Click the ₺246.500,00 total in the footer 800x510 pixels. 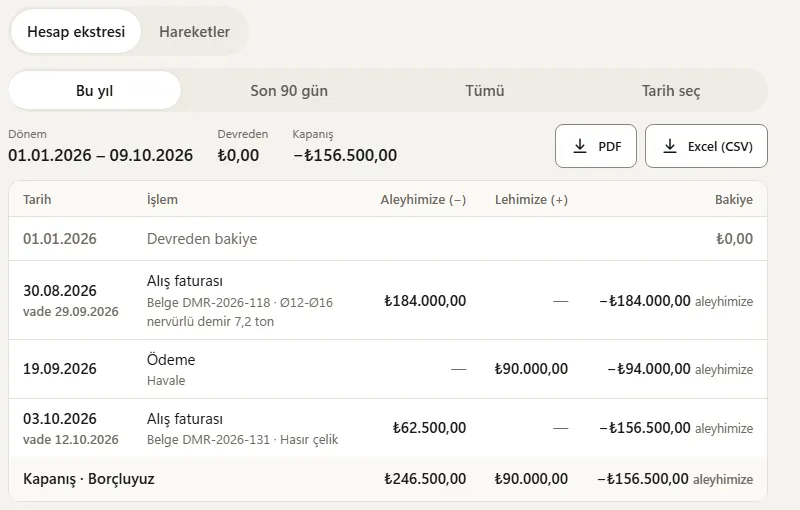point(425,479)
